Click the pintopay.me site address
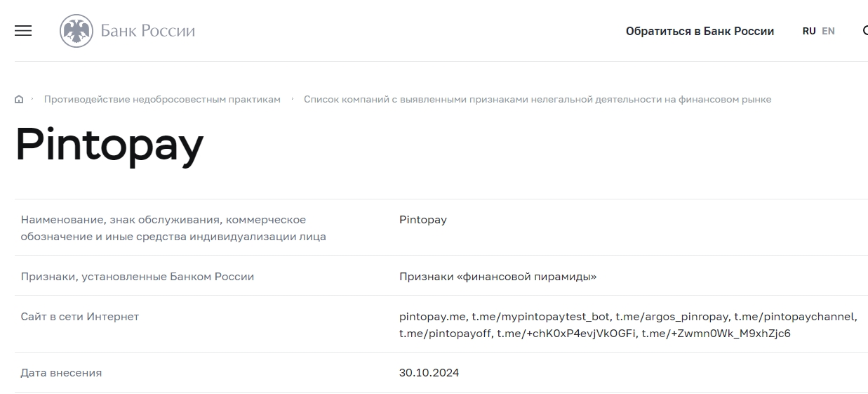 (x=432, y=317)
